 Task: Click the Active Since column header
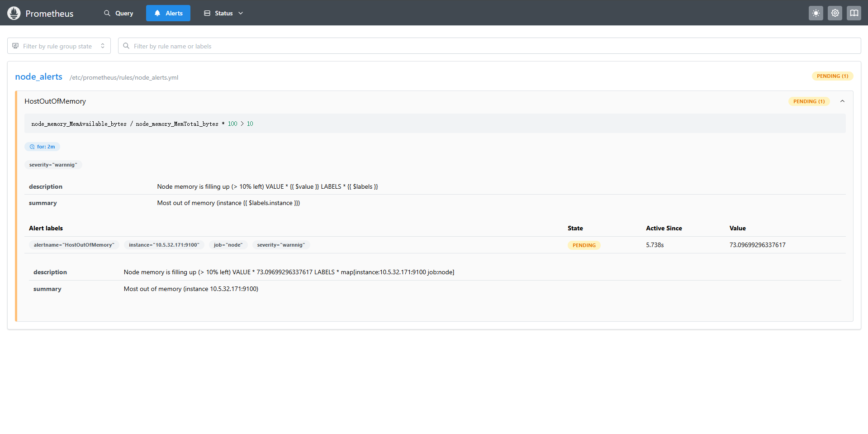664,228
